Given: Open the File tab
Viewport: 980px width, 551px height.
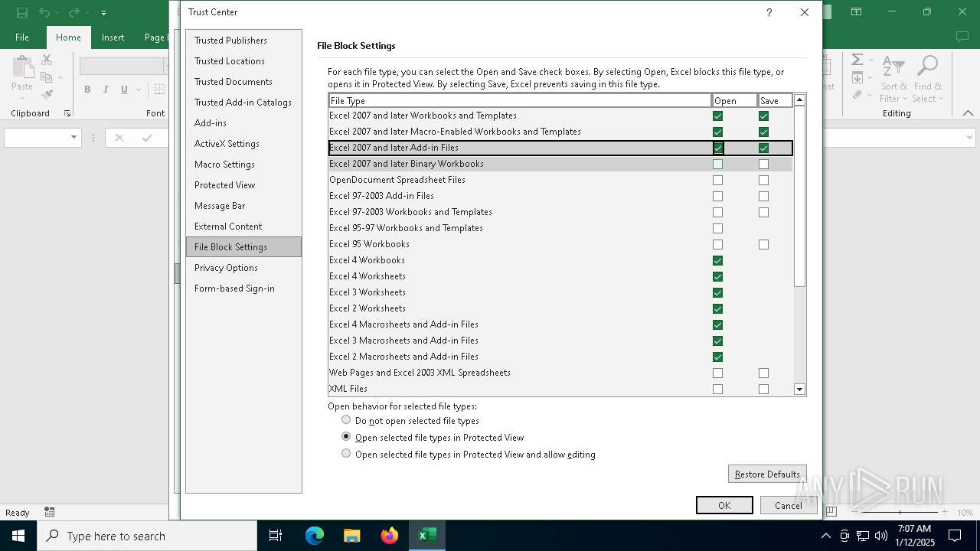Looking at the screenshot, I should click(22, 37).
